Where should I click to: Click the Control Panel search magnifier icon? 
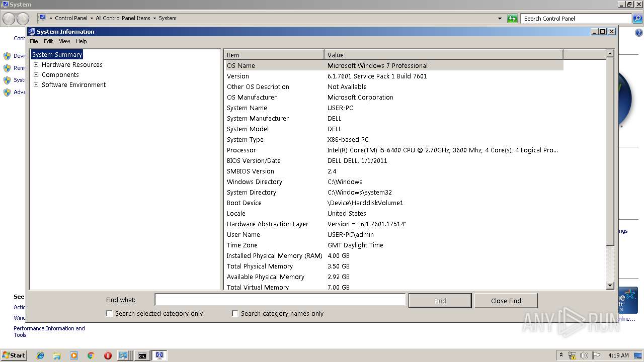pos(637,19)
